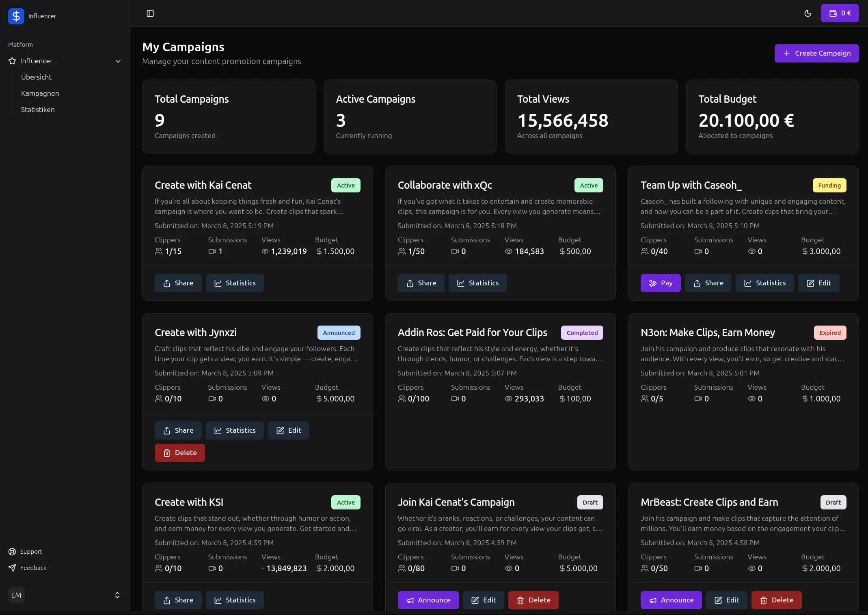Click the star icon next to Influencer
This screenshot has width=868, height=615.
[12, 61]
